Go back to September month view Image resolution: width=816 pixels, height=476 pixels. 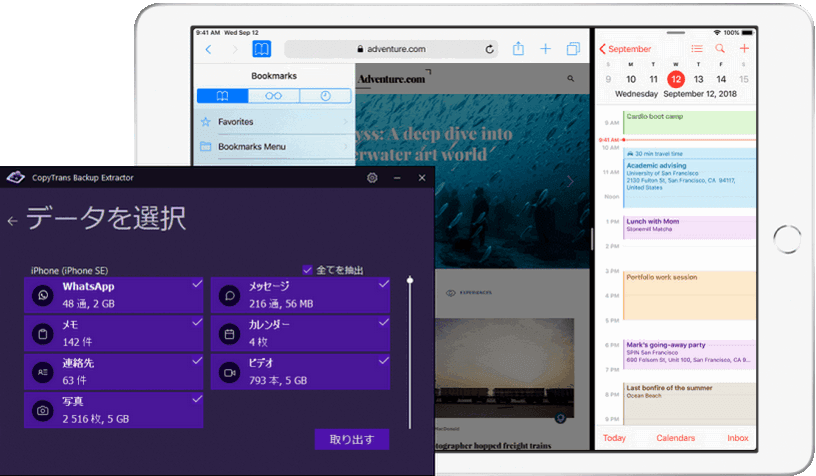pos(625,49)
